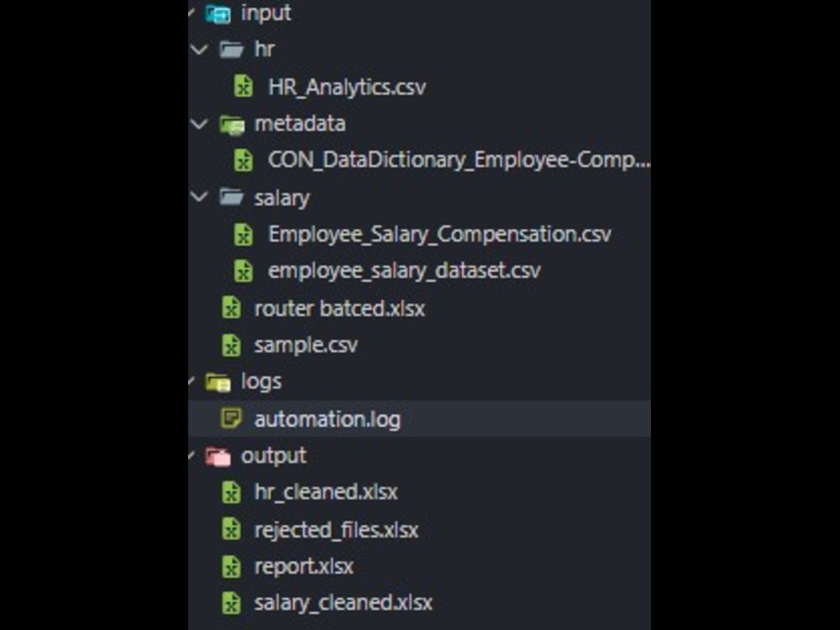Click the output folder icon
840x630 pixels.
point(218,456)
